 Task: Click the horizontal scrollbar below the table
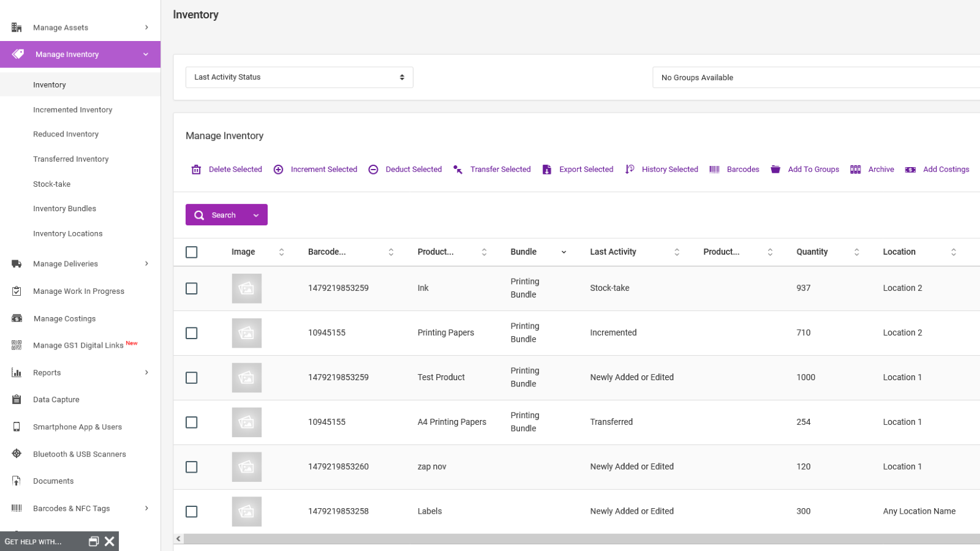582,539
